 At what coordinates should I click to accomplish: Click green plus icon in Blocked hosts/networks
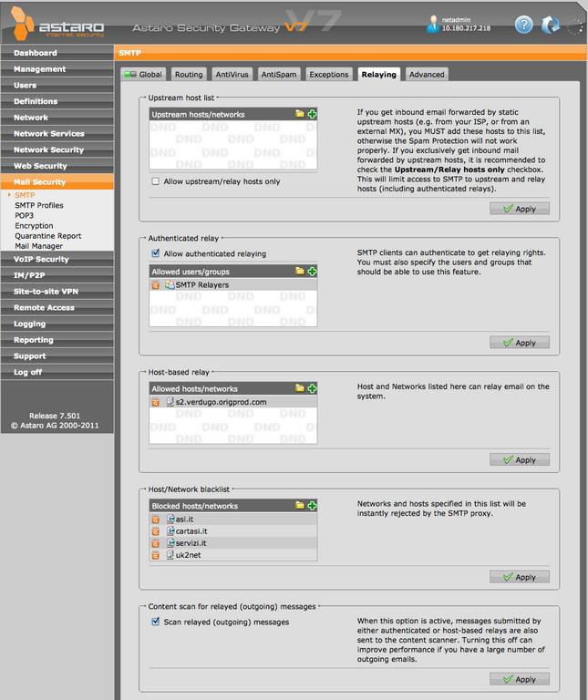pyautogui.click(x=312, y=505)
